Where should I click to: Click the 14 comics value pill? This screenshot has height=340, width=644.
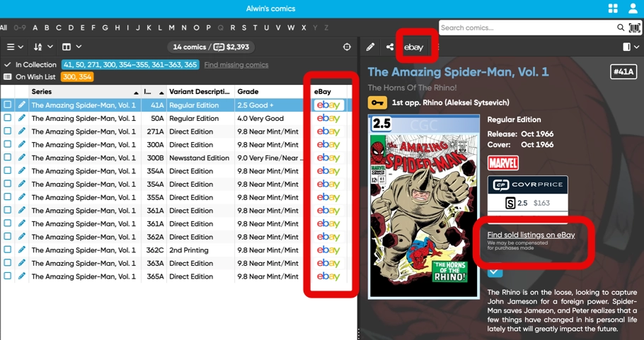[x=211, y=47]
